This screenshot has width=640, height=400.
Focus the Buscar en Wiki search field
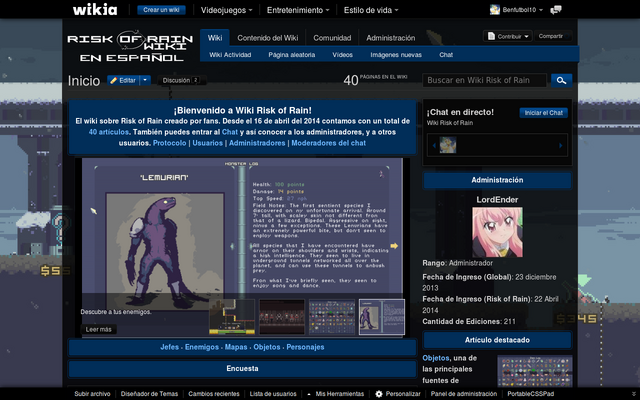click(x=484, y=80)
